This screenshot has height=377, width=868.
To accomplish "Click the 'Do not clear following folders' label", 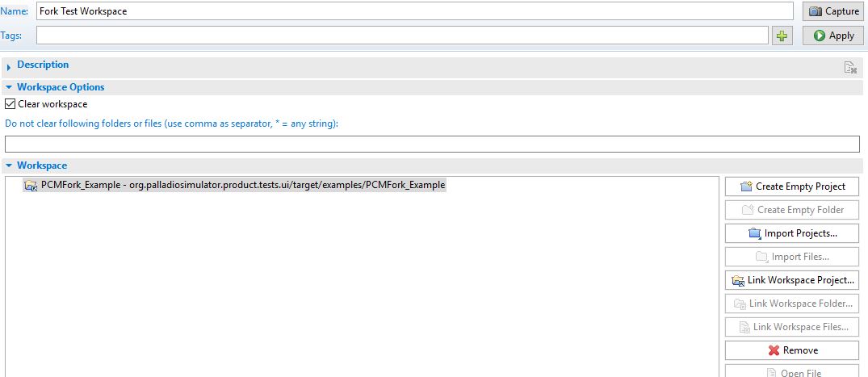I will pos(171,124).
